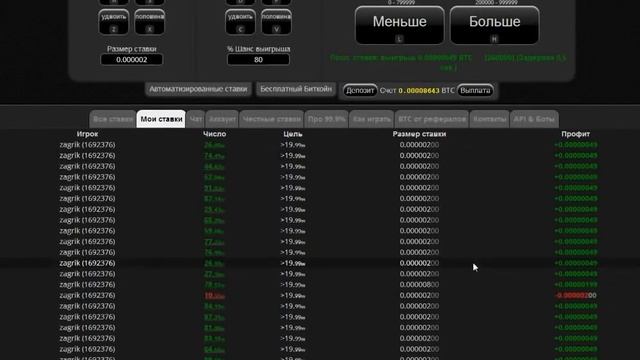Click the Выплата button
The height and width of the screenshot is (360, 640).
475,90
